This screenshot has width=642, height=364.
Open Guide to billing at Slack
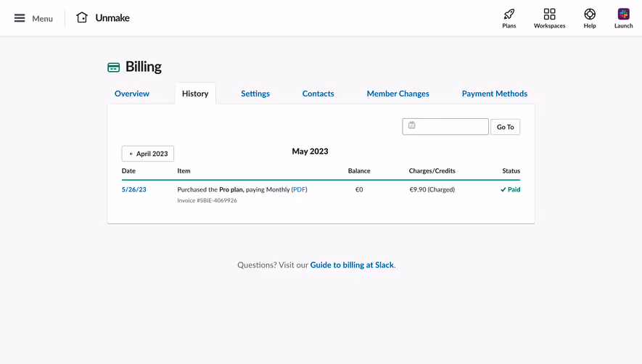pos(352,265)
